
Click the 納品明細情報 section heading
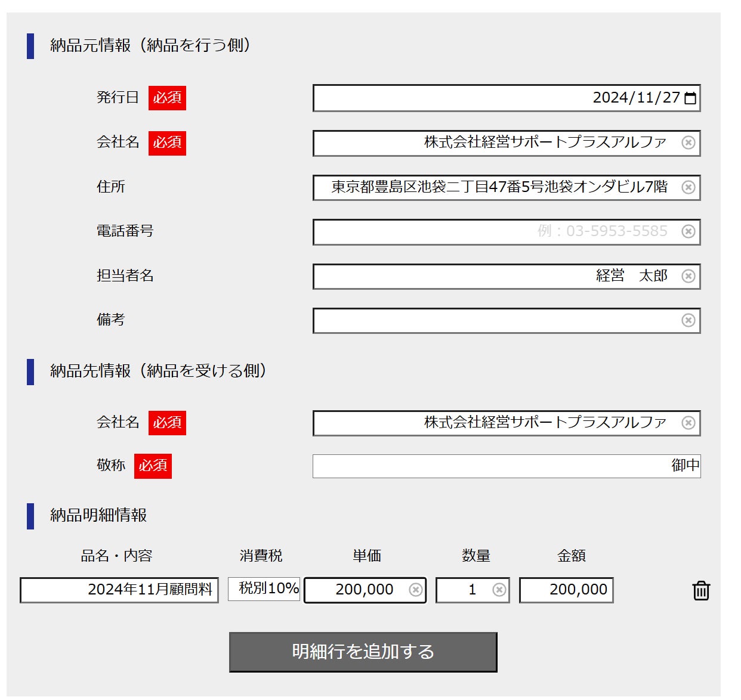98,515
